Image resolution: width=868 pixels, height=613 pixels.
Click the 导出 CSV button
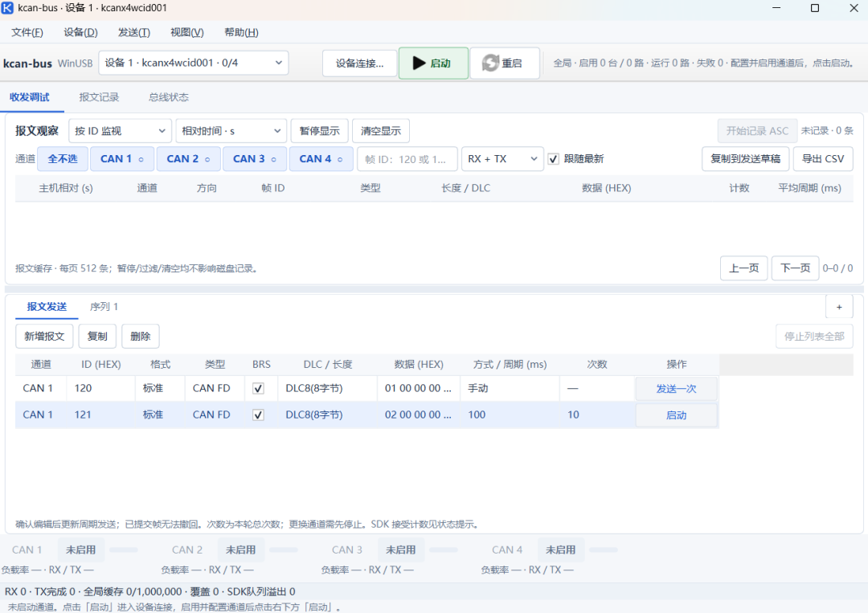pyautogui.click(x=823, y=159)
